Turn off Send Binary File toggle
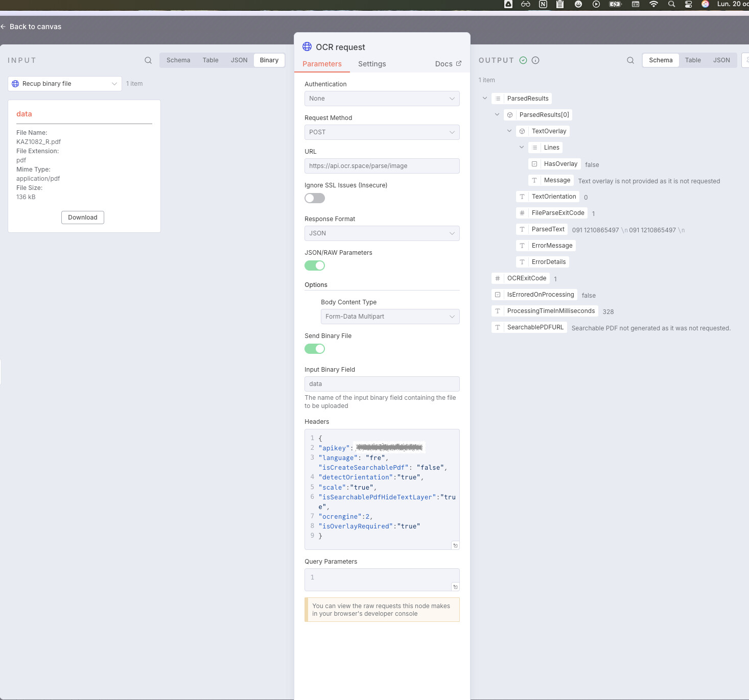The image size is (749, 700). point(315,349)
